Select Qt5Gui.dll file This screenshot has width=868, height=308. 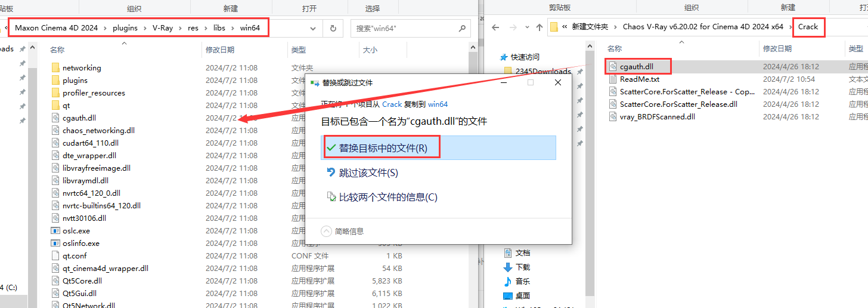click(79, 294)
